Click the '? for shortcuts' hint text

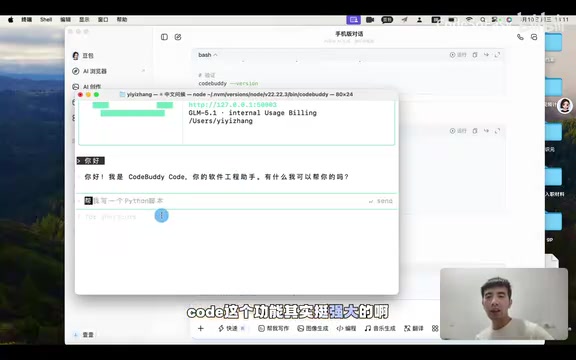[107, 217]
